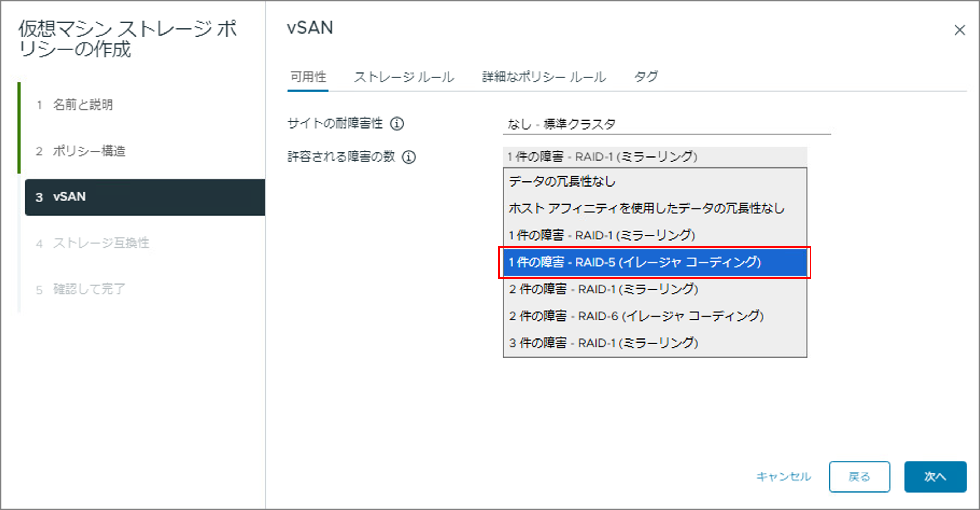Choose 2 件の障害 - RAID-6 (イレージャ コーディング)

pos(655,316)
